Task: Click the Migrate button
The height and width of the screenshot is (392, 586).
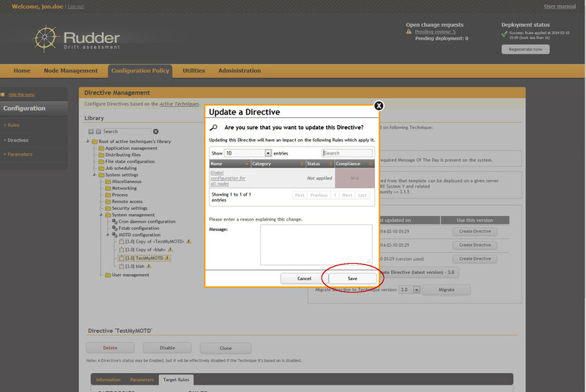Action: (x=446, y=289)
